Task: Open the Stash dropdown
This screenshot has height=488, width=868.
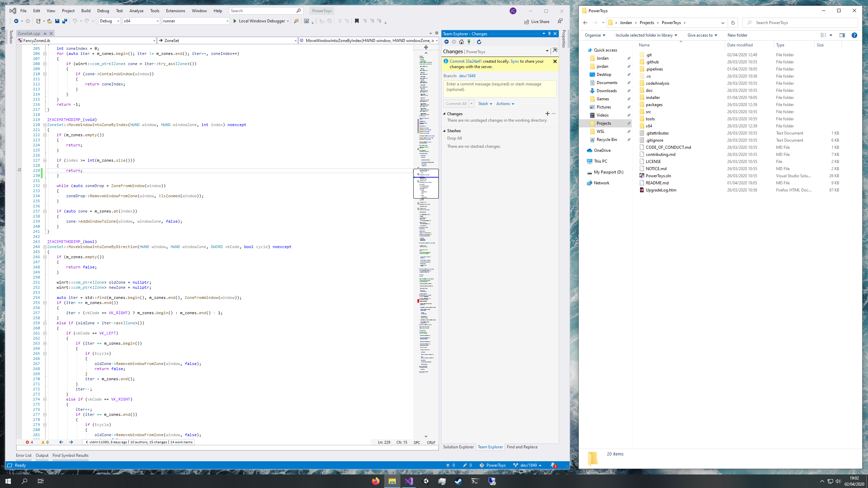Action: (x=485, y=104)
